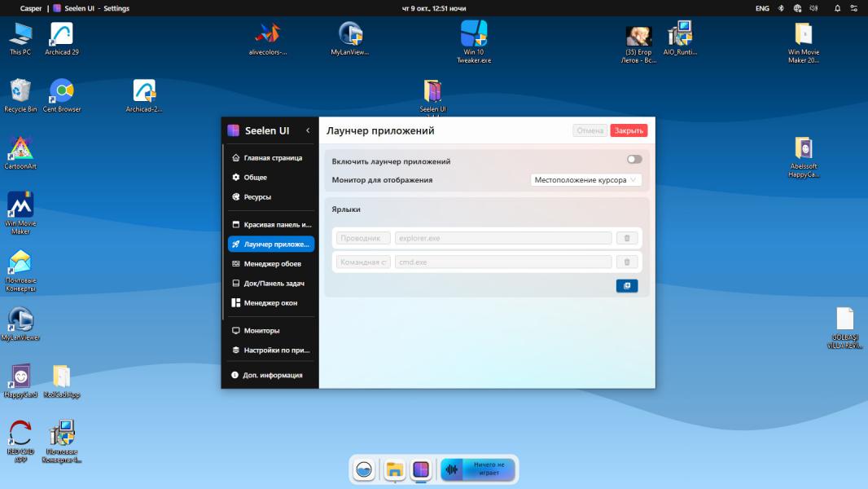Open quick settings sliders icon in top bar

(x=854, y=8)
